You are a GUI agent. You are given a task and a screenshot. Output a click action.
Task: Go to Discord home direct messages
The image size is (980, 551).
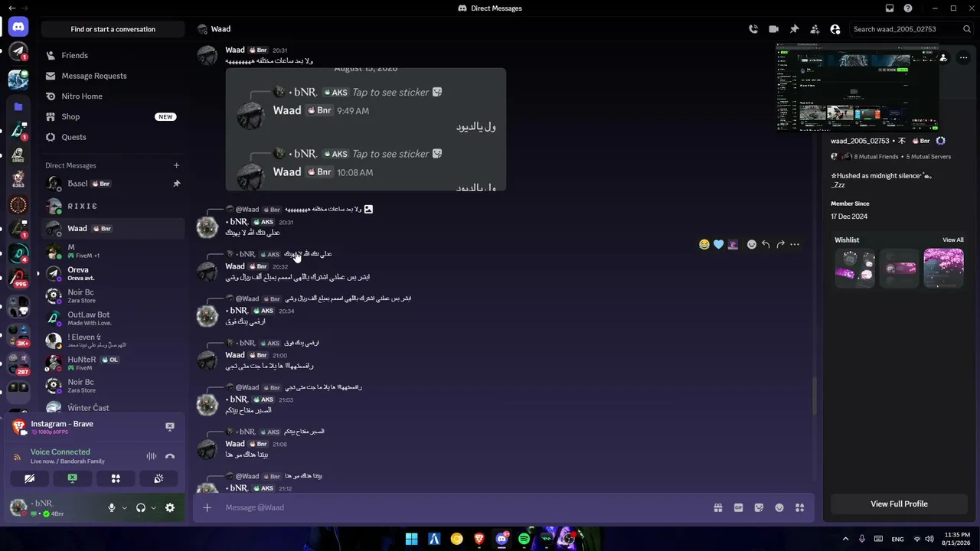[x=18, y=26]
